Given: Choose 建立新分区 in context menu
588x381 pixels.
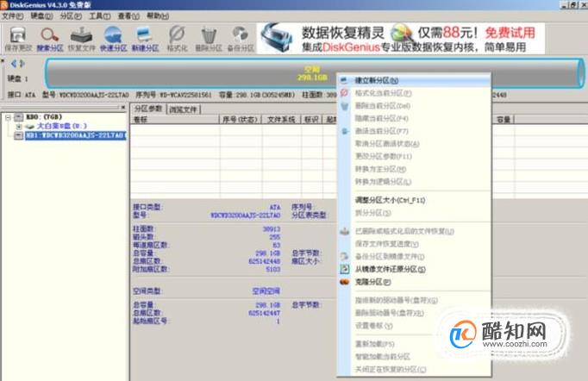Looking at the screenshot, I should click(x=414, y=80).
